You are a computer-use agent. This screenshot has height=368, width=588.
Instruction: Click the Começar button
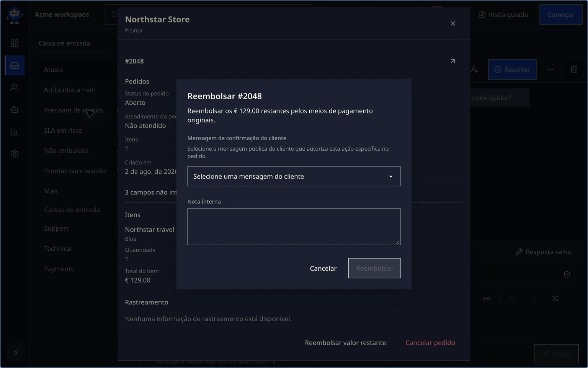(561, 15)
